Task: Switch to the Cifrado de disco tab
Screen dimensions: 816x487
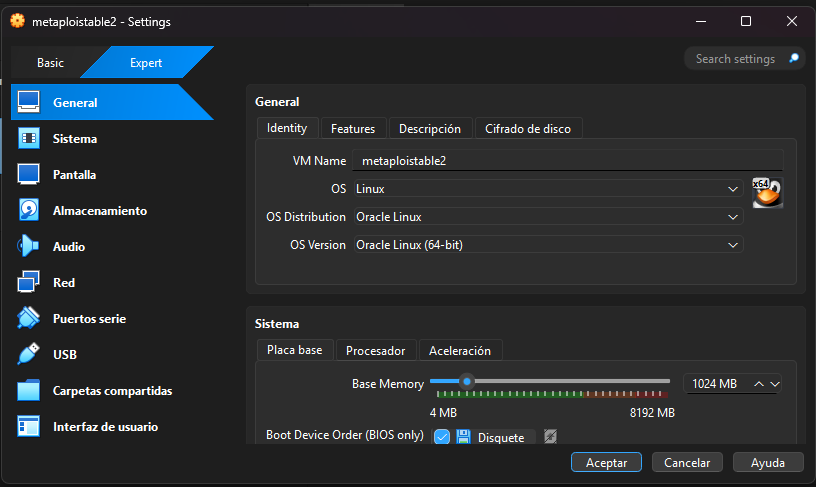Action: click(528, 129)
